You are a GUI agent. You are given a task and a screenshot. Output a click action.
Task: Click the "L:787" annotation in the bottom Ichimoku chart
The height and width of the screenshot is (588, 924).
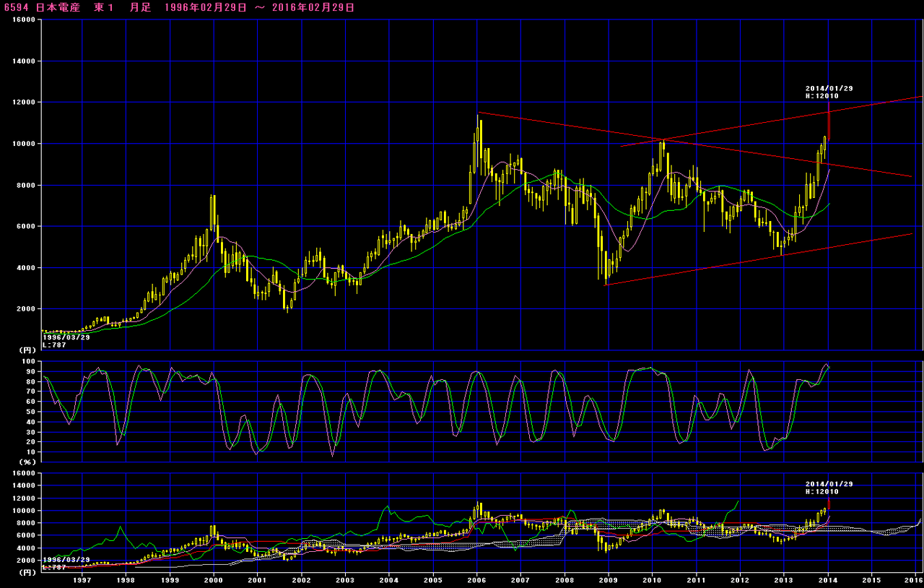click(x=55, y=567)
